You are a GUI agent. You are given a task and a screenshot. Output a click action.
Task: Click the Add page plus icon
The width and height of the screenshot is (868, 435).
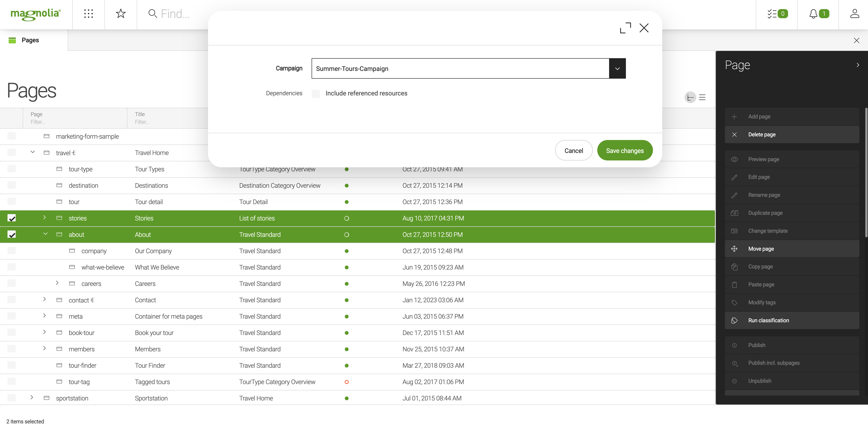pos(734,116)
